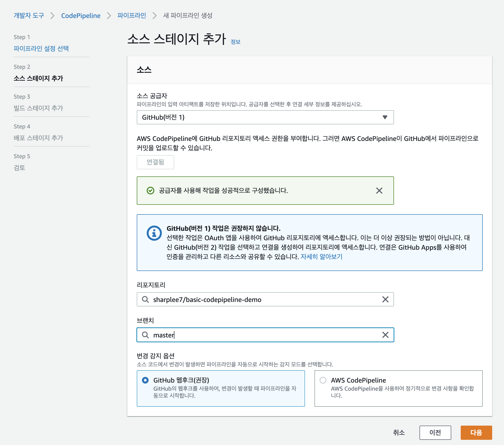Viewport: 504px width, 445px height.
Task: Select Step 3 빌드 스테이지 추가
Action: [39, 108]
